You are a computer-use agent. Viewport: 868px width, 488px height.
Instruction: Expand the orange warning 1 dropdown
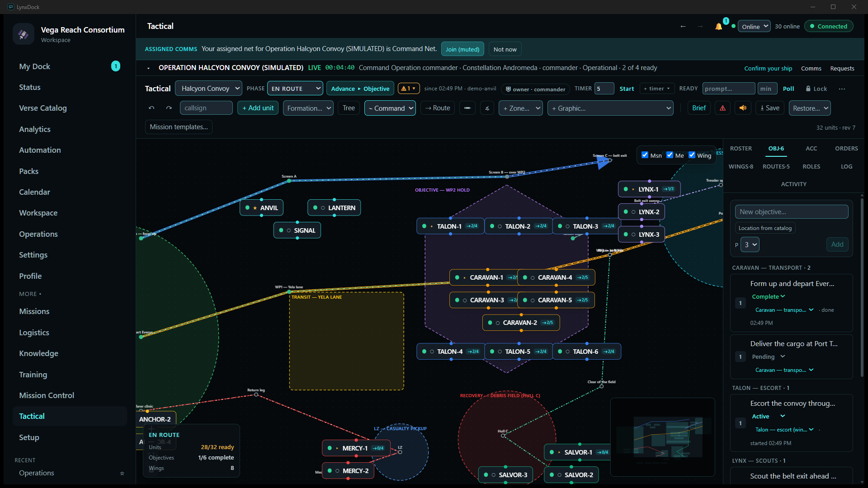409,89
